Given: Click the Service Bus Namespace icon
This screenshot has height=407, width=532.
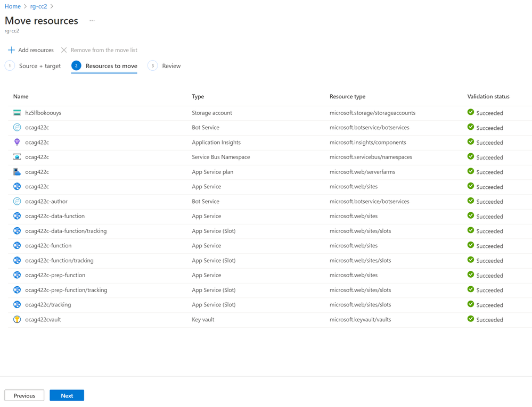Looking at the screenshot, I should coord(17,157).
